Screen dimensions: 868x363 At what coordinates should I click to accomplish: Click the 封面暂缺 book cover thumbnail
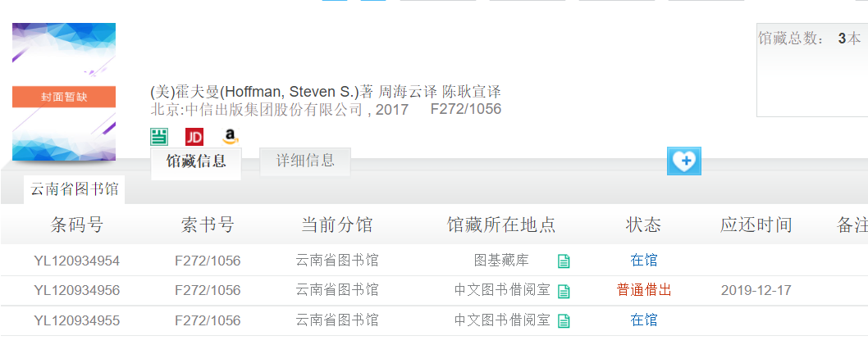pyautogui.click(x=64, y=92)
